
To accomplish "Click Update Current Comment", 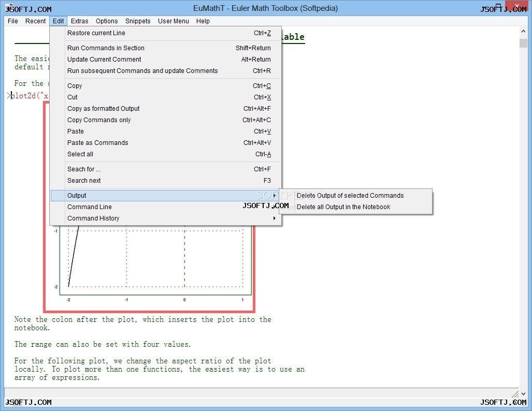I will [166, 60].
